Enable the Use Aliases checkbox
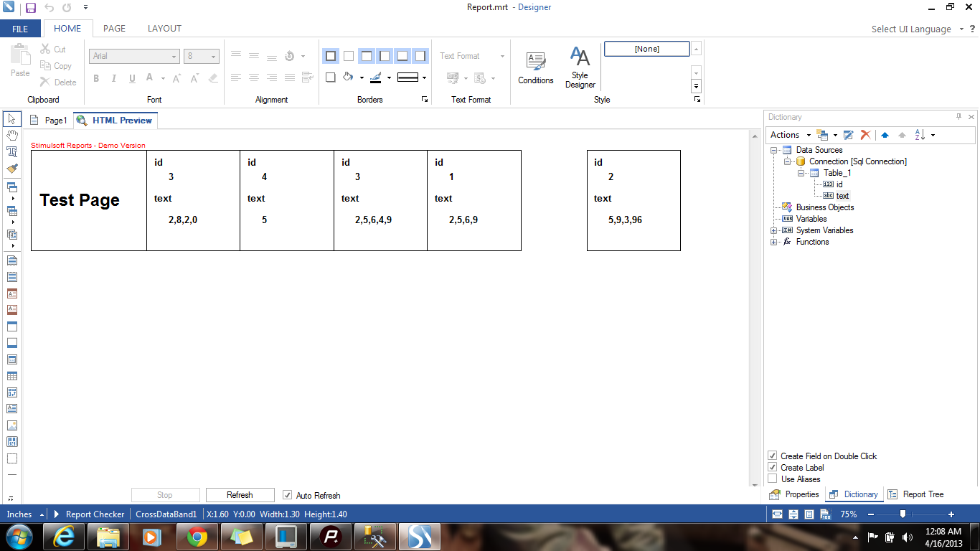 773,479
